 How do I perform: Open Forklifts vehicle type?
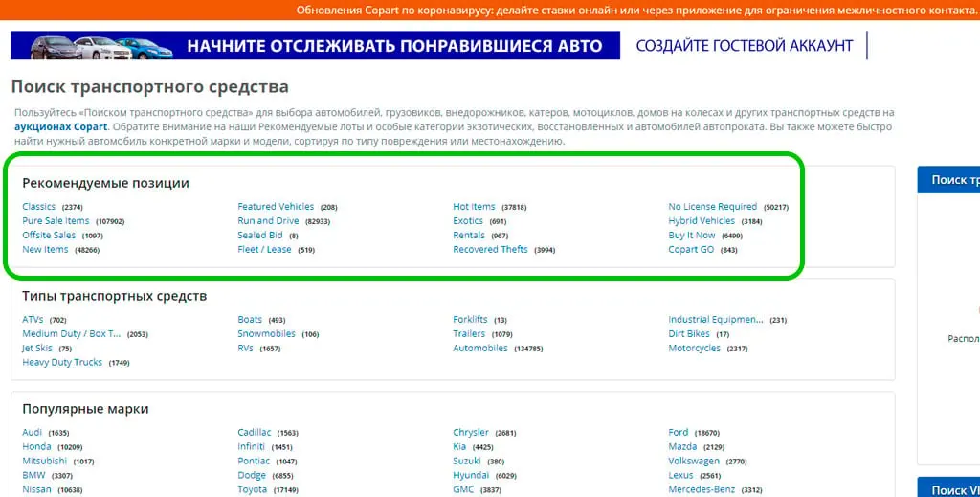point(470,320)
